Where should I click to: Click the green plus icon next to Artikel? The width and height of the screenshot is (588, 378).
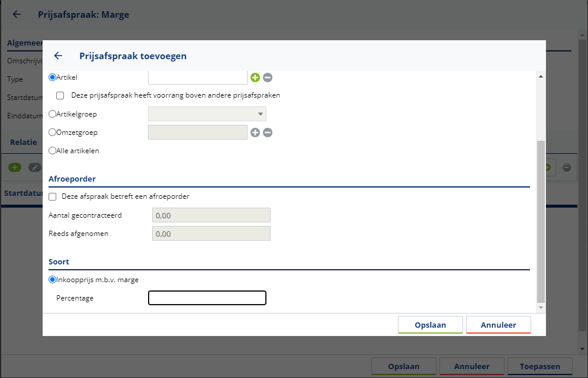(255, 77)
